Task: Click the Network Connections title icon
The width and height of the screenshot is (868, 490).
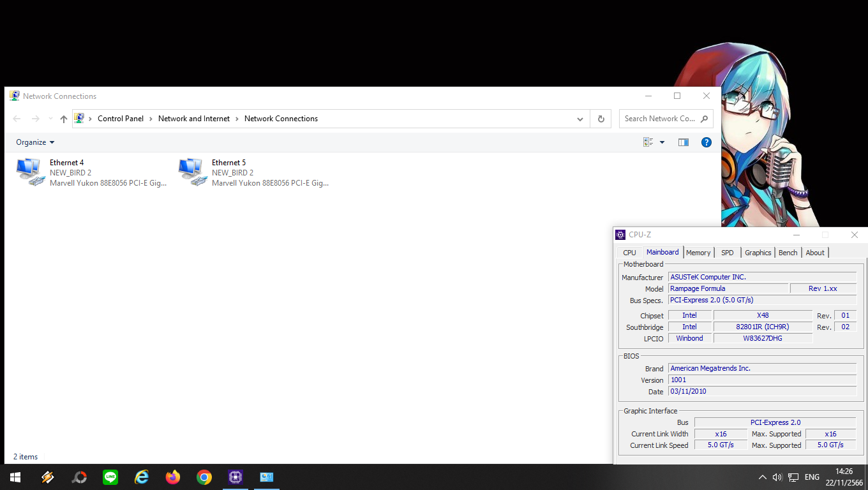Action: [x=15, y=96]
